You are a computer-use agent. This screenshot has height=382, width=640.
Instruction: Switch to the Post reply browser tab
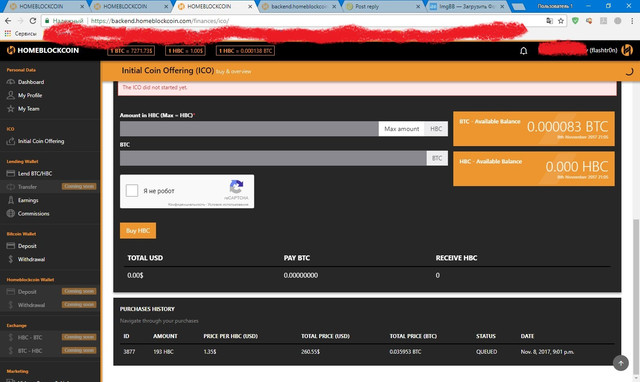click(382, 7)
